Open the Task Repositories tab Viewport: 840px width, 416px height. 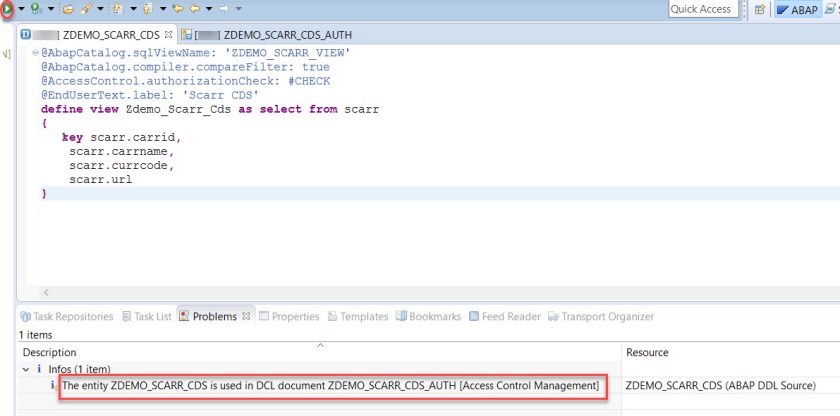pos(67,316)
